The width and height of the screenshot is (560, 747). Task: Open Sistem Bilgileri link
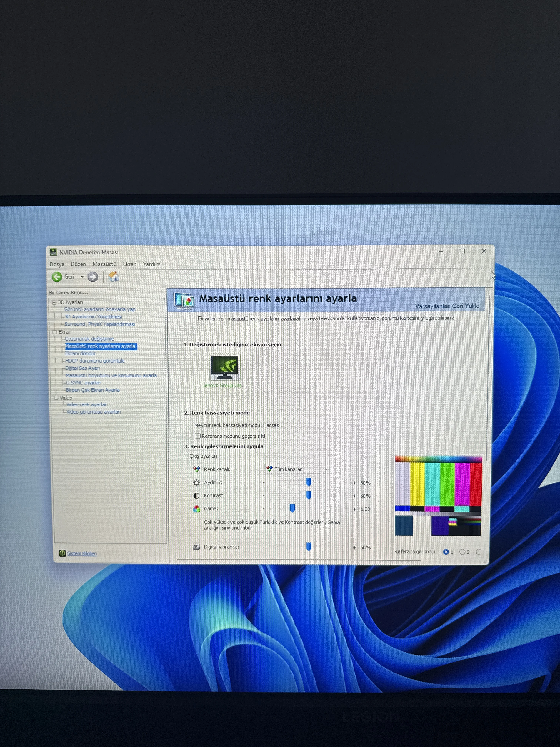(82, 553)
